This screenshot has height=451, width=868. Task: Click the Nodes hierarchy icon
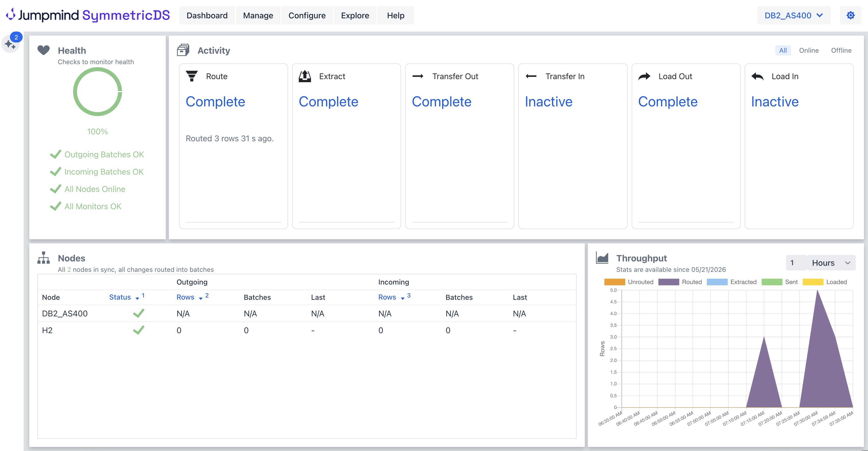pos(44,258)
